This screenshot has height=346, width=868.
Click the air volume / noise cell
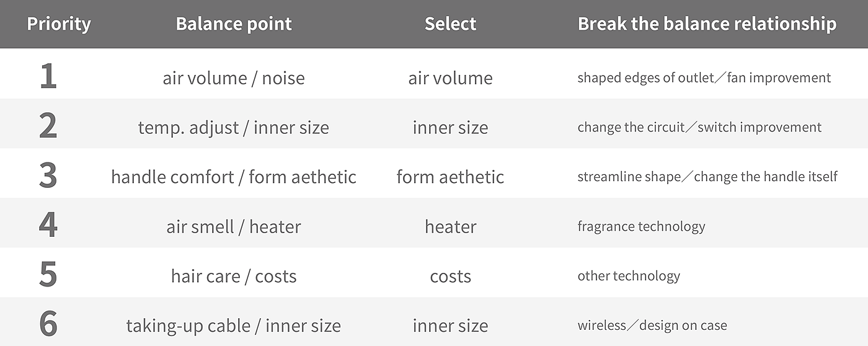click(x=234, y=78)
